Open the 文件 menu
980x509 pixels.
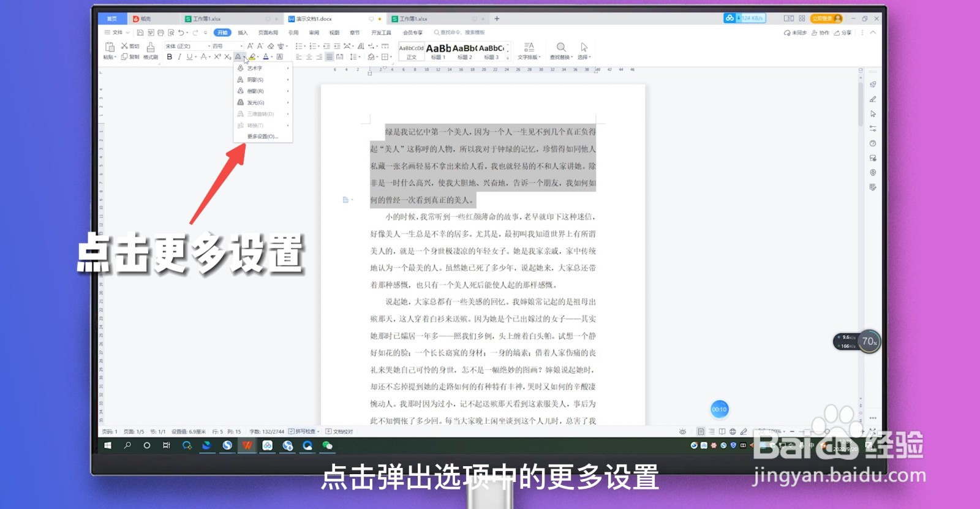pyautogui.click(x=116, y=32)
